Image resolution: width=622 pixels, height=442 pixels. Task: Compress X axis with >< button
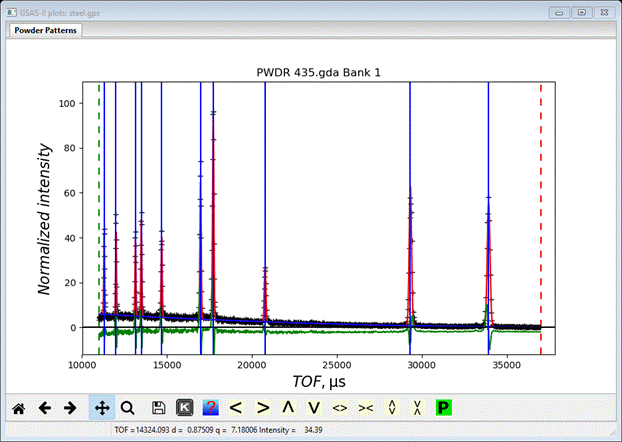pos(366,407)
